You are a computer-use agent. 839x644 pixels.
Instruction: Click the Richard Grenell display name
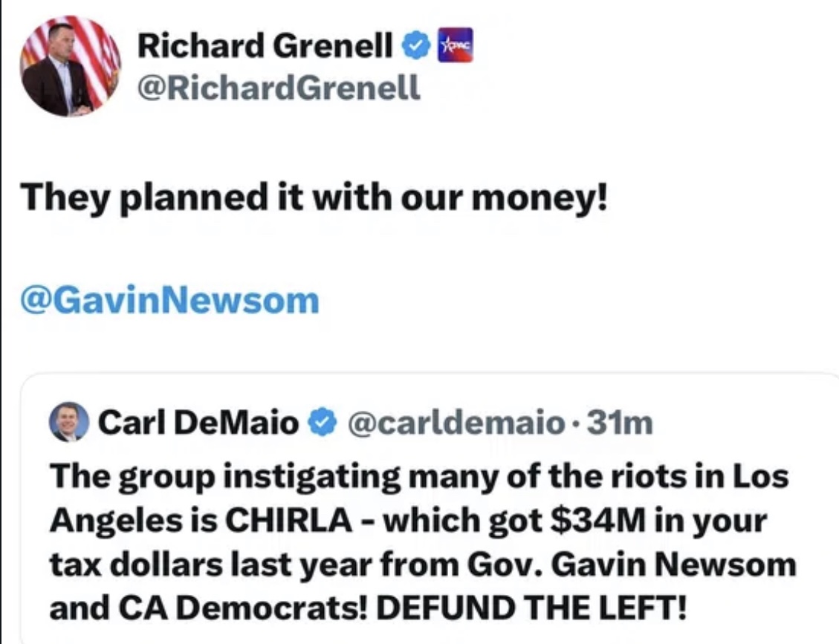(x=265, y=48)
